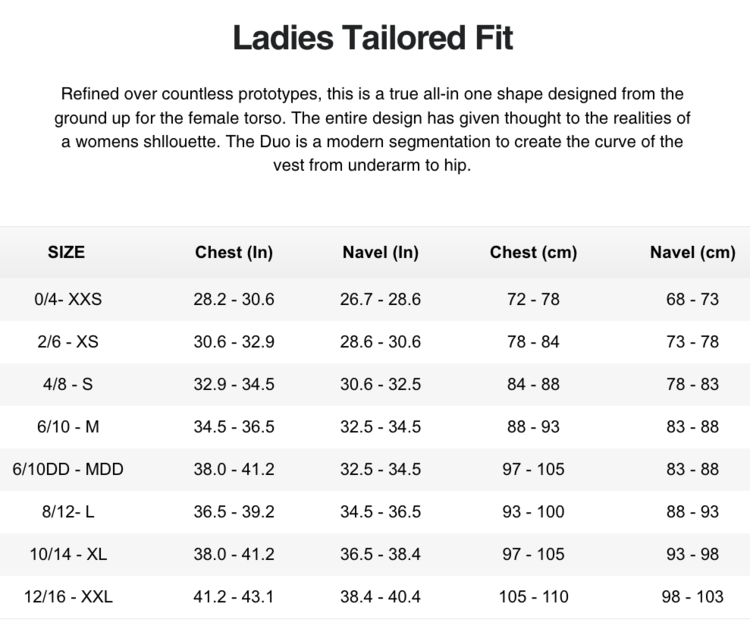Click the 6/10DD - MDD size row label
This screenshot has height=629, width=750.
point(68,469)
